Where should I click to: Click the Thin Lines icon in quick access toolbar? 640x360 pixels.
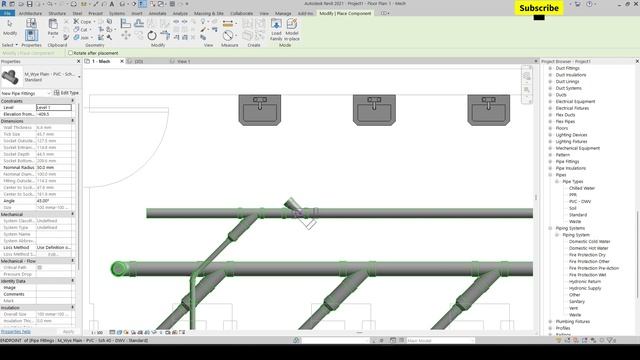coord(142,4)
